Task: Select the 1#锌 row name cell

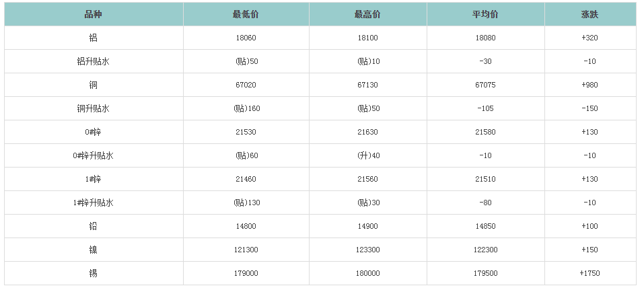Action: [94, 179]
